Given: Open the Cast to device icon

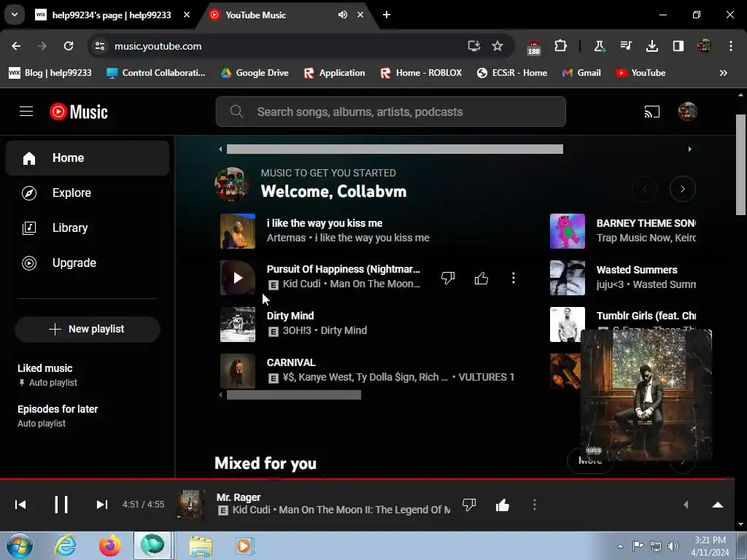Looking at the screenshot, I should 651,112.
